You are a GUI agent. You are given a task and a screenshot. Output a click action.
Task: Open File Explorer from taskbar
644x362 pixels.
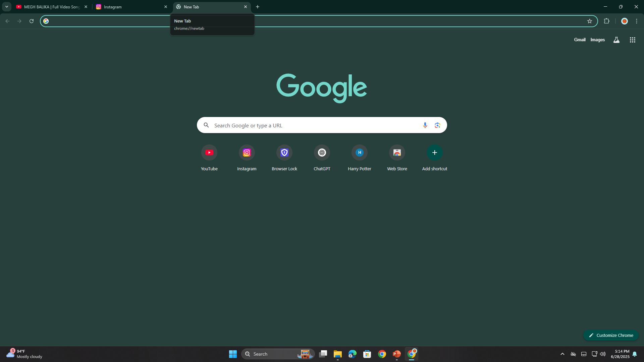click(x=338, y=354)
